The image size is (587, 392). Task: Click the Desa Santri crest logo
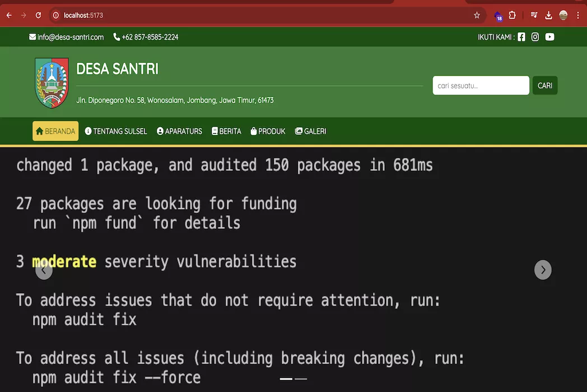(x=52, y=83)
